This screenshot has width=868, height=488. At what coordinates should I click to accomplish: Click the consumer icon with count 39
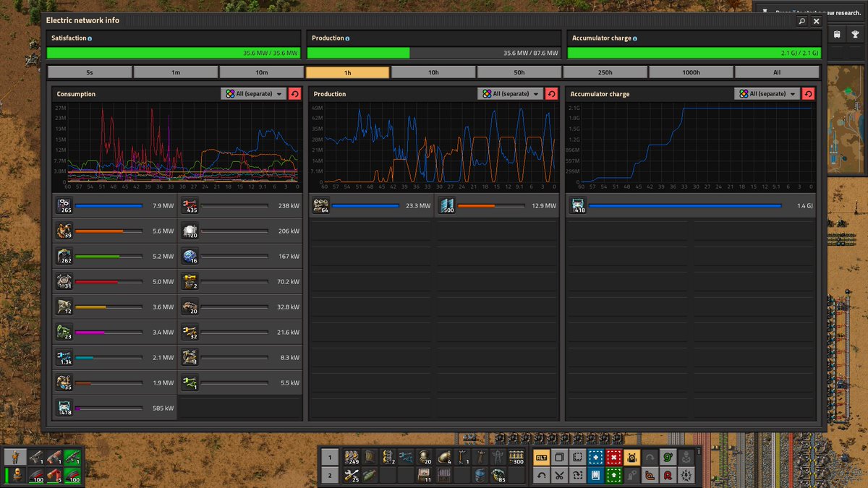tap(64, 231)
